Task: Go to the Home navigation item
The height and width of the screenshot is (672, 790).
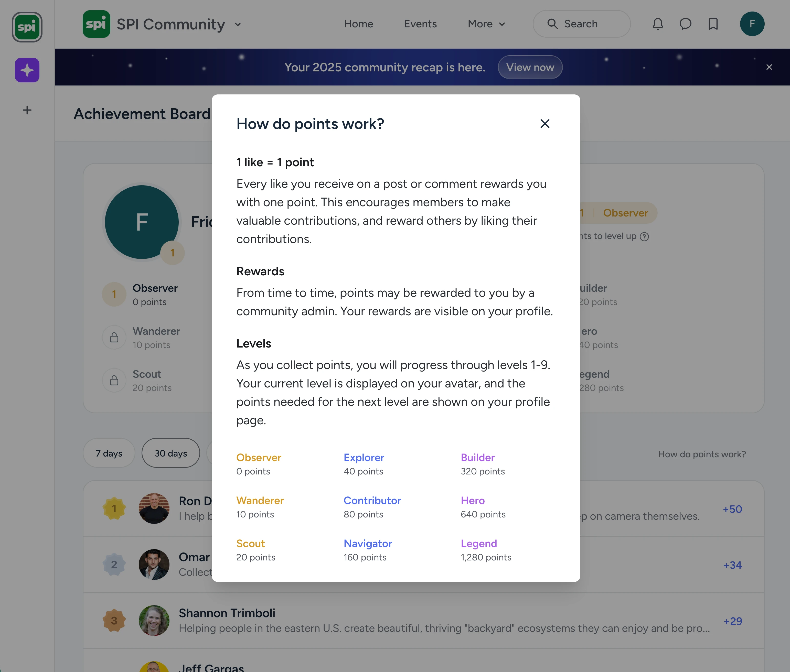Action: (x=358, y=24)
